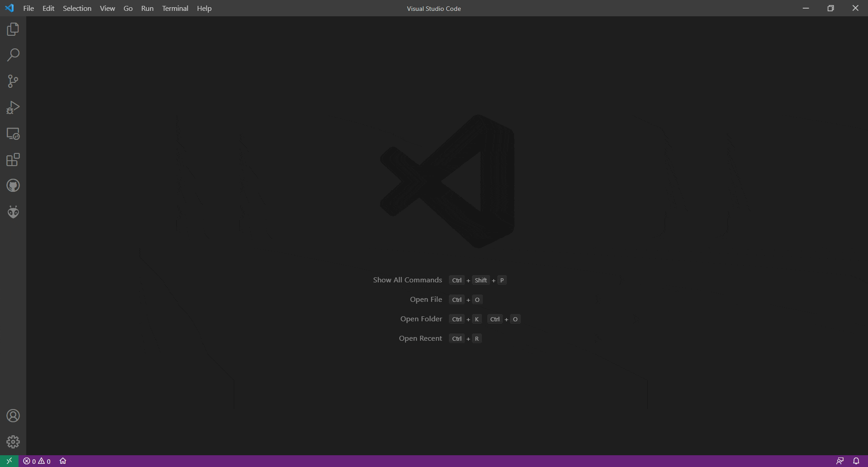Screen dimensions: 868x467
Task: Open the Extensions view
Action: 13,160
